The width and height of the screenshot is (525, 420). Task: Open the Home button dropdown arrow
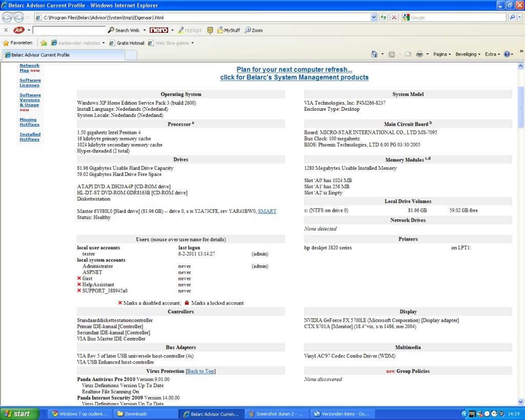(382, 54)
